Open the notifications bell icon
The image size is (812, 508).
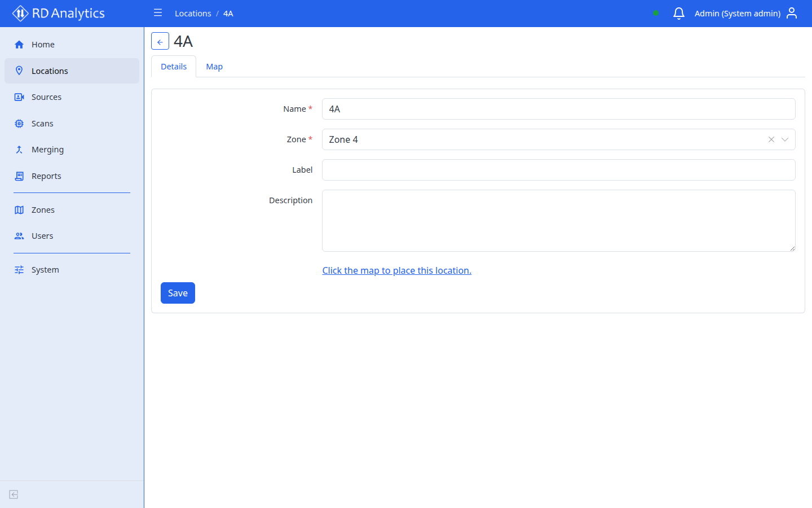(x=679, y=13)
